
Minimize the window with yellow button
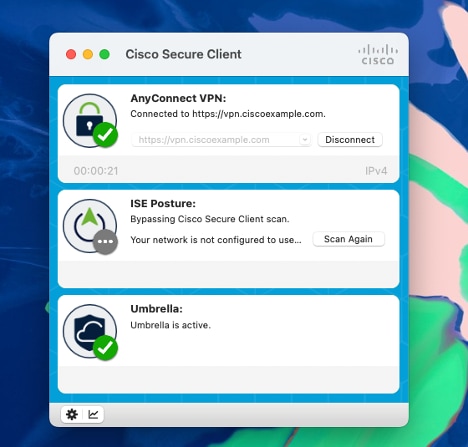pos(88,54)
